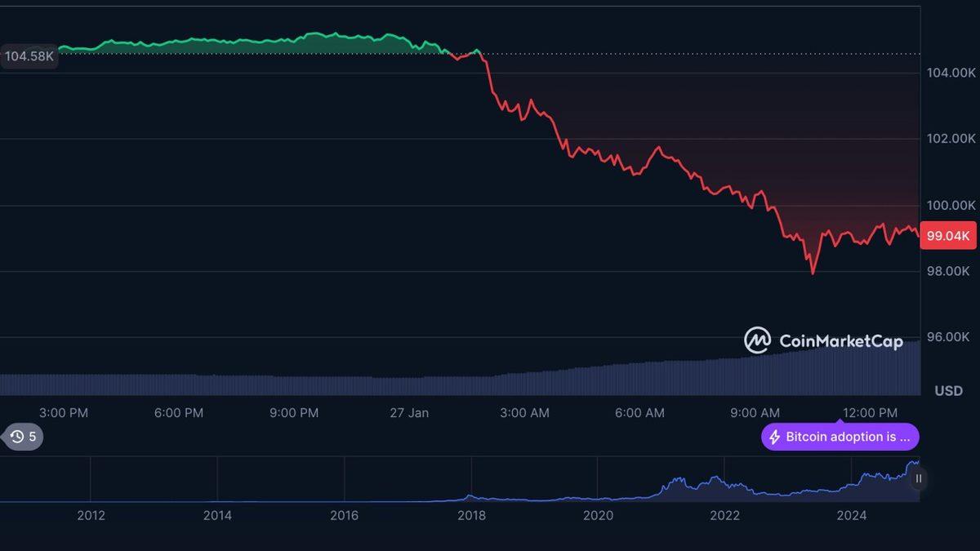Click the 2018 peak on the mini chart

click(470, 496)
